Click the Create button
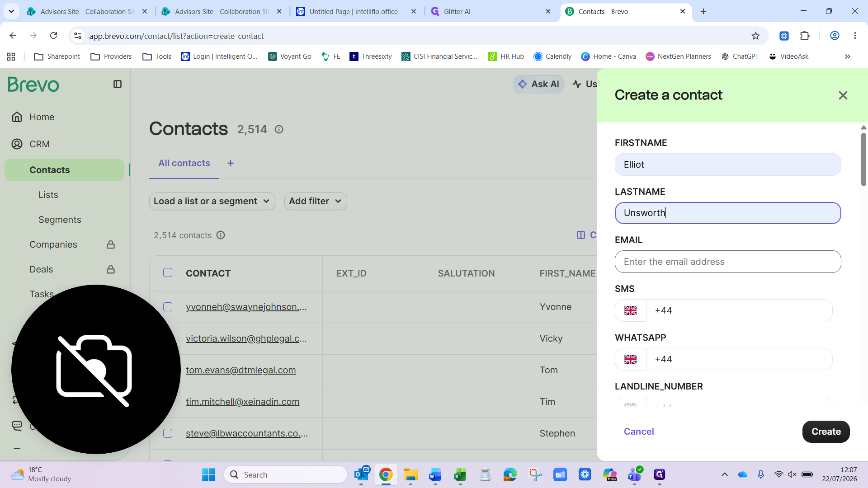 tap(826, 432)
